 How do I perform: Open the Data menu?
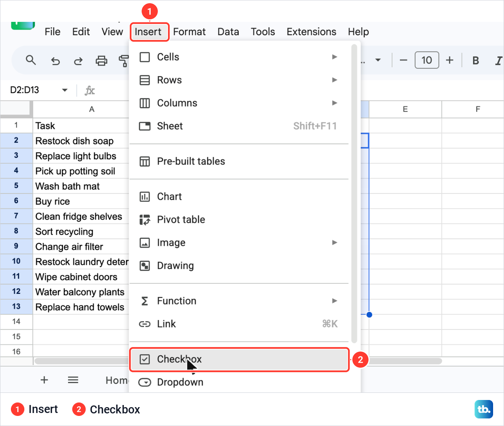click(228, 32)
